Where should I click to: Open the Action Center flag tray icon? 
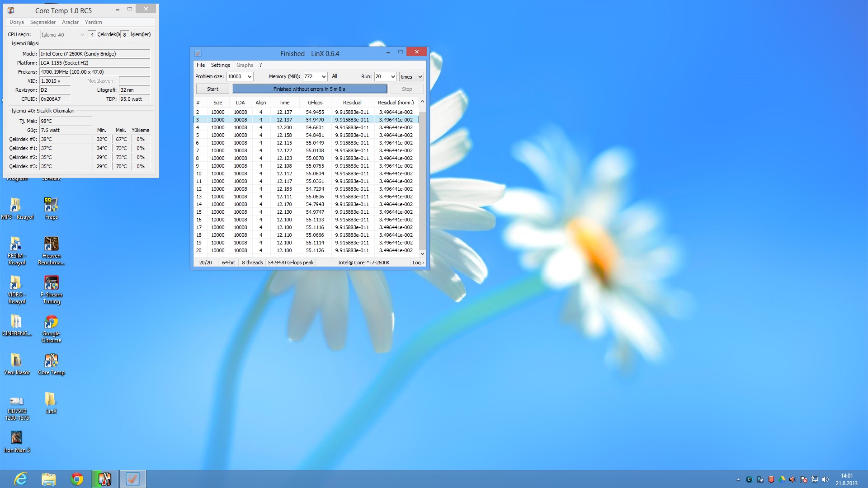[x=804, y=479]
